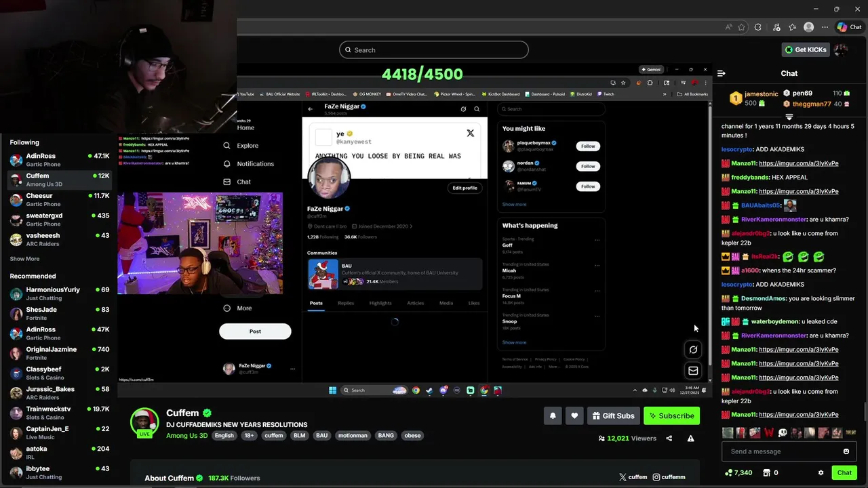Click the Notifications item in streamed X sidebar
This screenshot has height=488, width=868.
point(248,163)
